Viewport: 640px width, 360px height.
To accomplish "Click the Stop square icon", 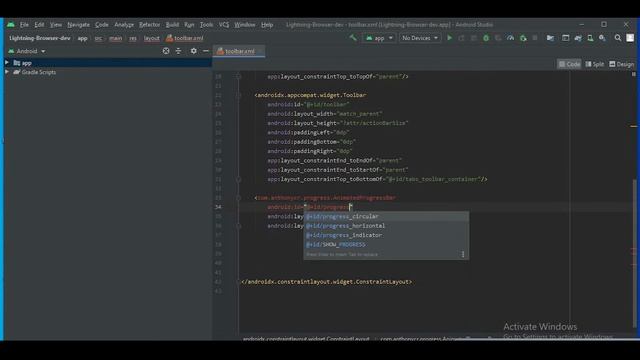I will coord(535,38).
